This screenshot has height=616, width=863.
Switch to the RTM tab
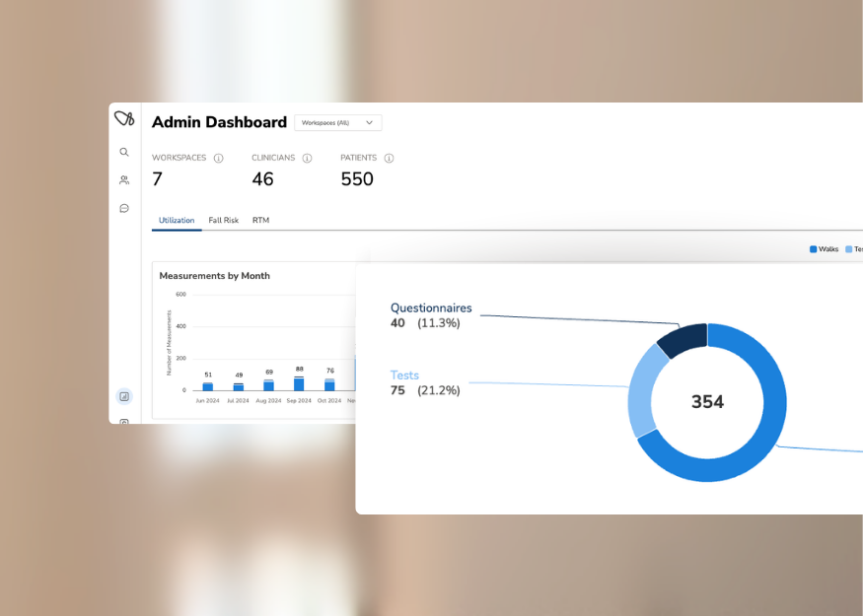pos(261,220)
